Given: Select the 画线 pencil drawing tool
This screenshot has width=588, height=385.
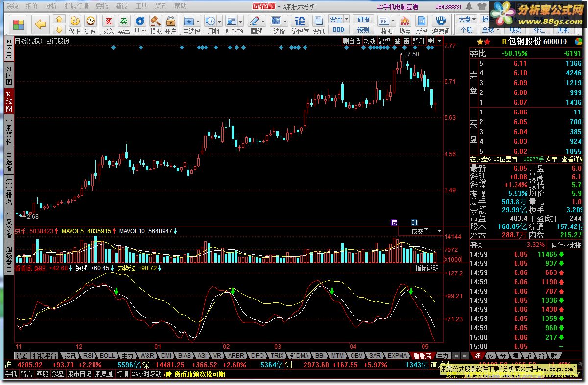Looking at the screenshot, I should pyautogui.click(x=254, y=21).
